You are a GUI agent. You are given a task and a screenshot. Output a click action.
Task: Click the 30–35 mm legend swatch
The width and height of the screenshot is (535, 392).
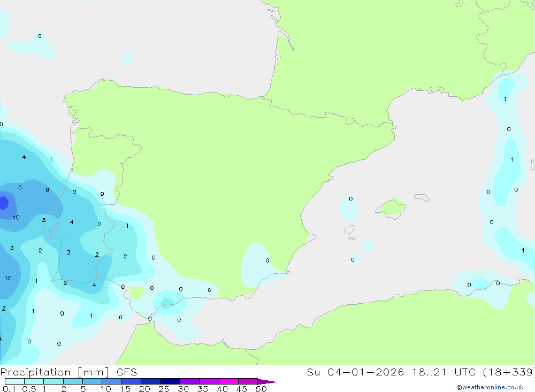pos(190,381)
